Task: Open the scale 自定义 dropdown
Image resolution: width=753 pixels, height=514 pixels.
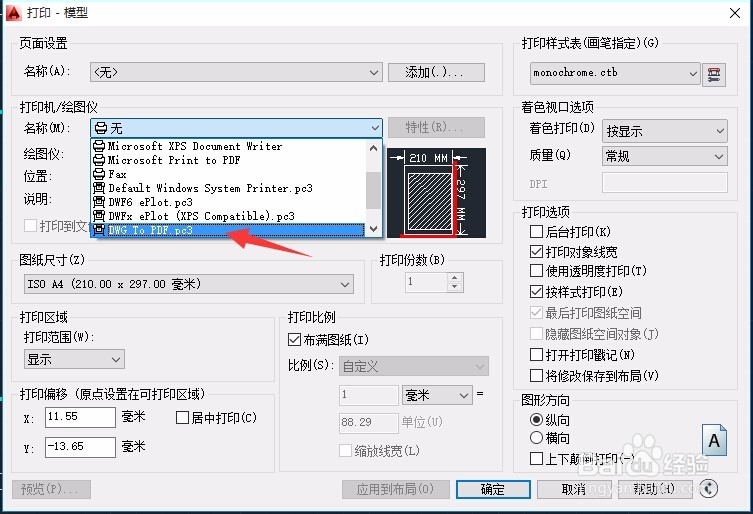Action: 414,367
